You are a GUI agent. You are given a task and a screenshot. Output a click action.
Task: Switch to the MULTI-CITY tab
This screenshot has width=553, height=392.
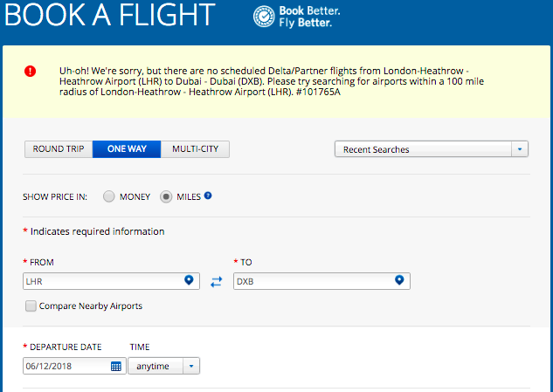pyautogui.click(x=195, y=149)
